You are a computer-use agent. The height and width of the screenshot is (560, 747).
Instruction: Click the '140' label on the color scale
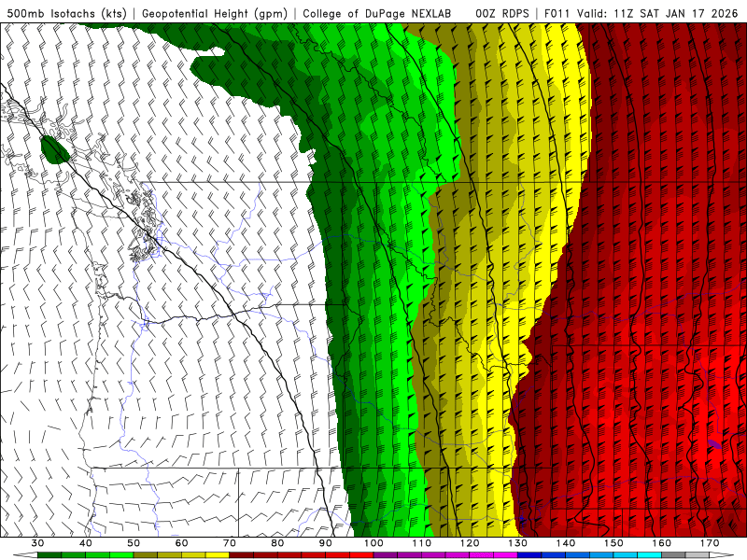click(x=566, y=543)
